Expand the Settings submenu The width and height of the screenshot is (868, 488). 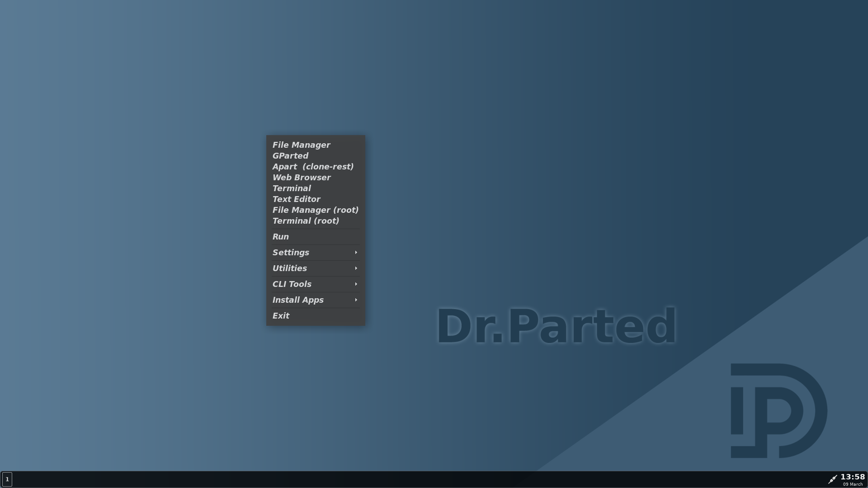point(316,253)
